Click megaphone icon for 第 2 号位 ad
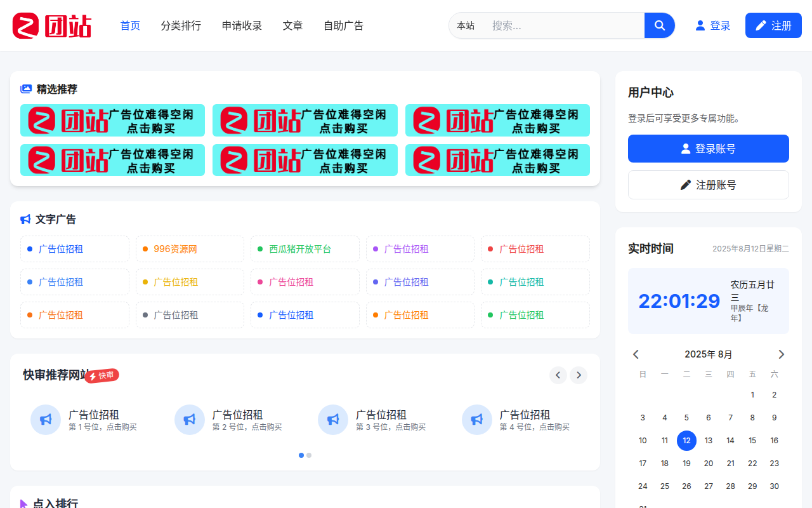The width and height of the screenshot is (812, 508). [190, 420]
